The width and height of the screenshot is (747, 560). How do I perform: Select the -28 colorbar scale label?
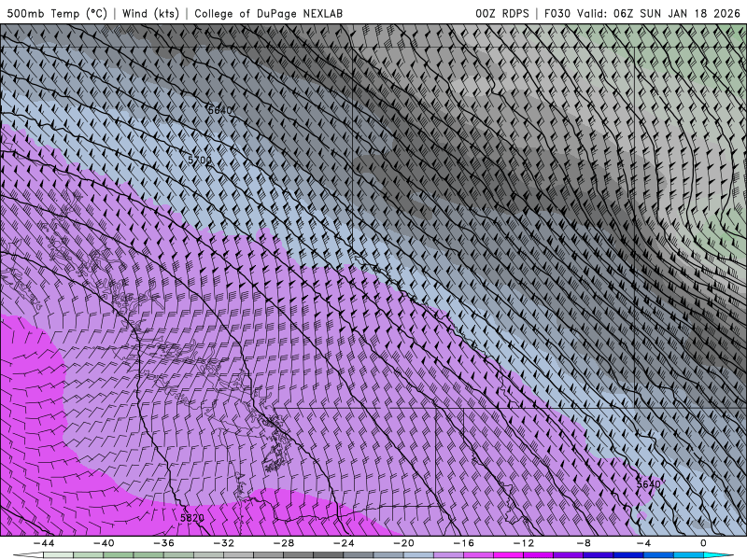click(284, 543)
